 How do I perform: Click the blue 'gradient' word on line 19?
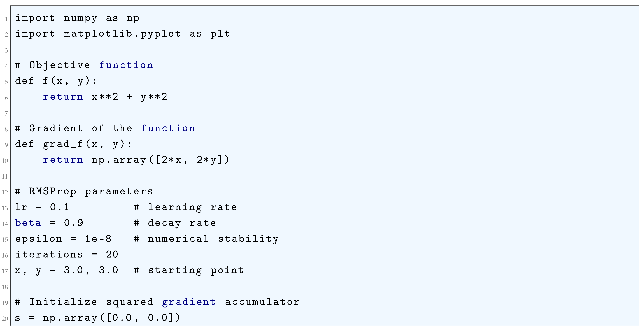189,302
